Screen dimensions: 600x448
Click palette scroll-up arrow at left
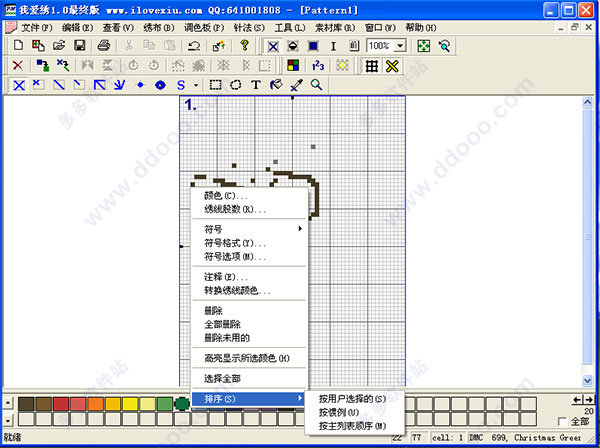8,402
